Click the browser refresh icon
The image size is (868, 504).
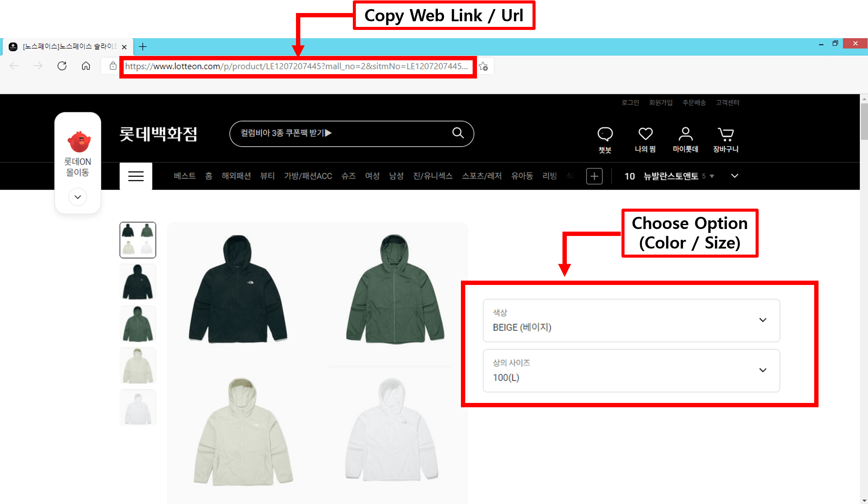tap(62, 66)
